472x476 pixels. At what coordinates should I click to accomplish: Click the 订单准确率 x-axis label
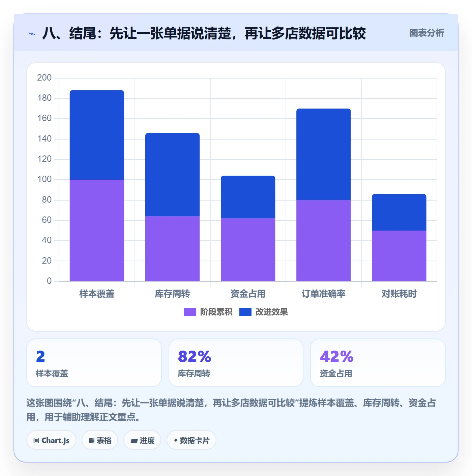[x=323, y=294]
